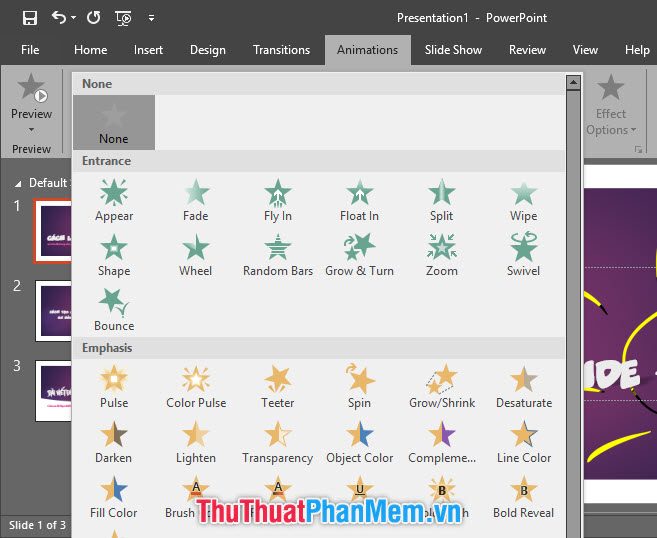Image resolution: width=657 pixels, height=538 pixels.
Task: Apply the Bounce entrance animation
Action: click(114, 309)
